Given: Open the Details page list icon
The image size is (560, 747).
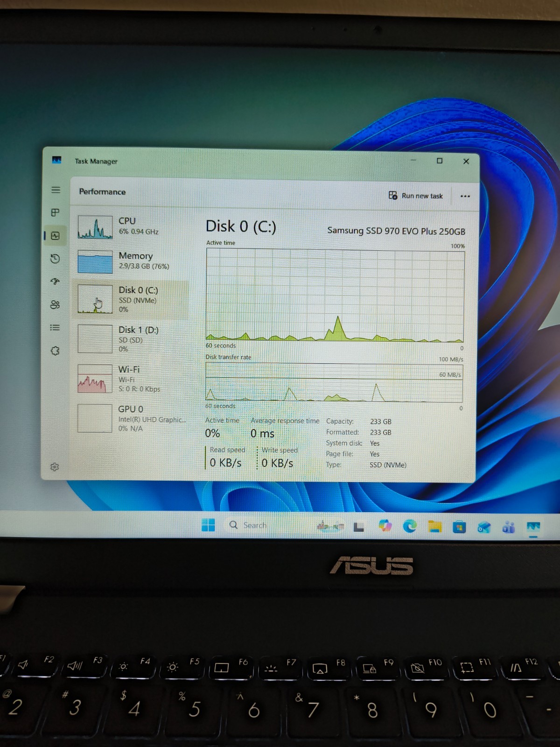Looking at the screenshot, I should (x=55, y=327).
